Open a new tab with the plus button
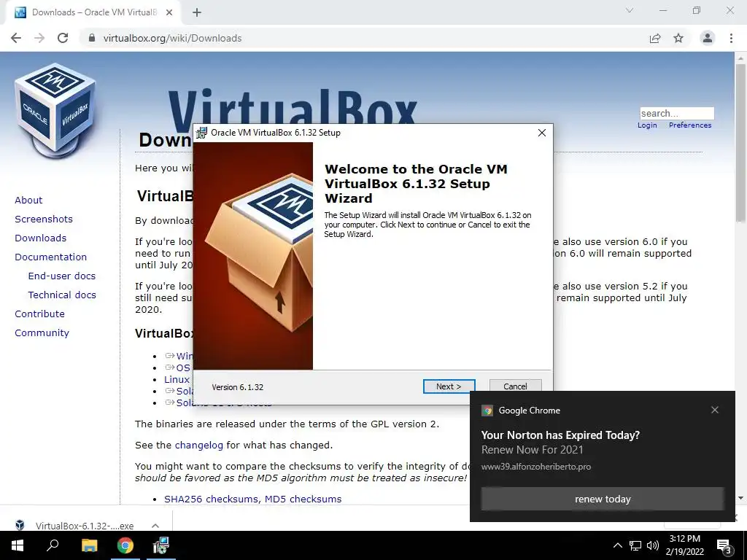Screen dimensions: 747x560 coord(197,12)
